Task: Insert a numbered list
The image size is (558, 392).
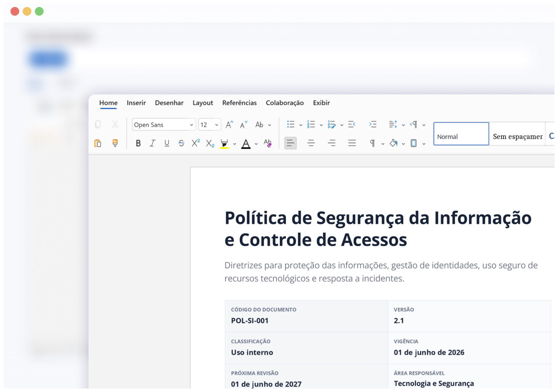Action: 311,125
